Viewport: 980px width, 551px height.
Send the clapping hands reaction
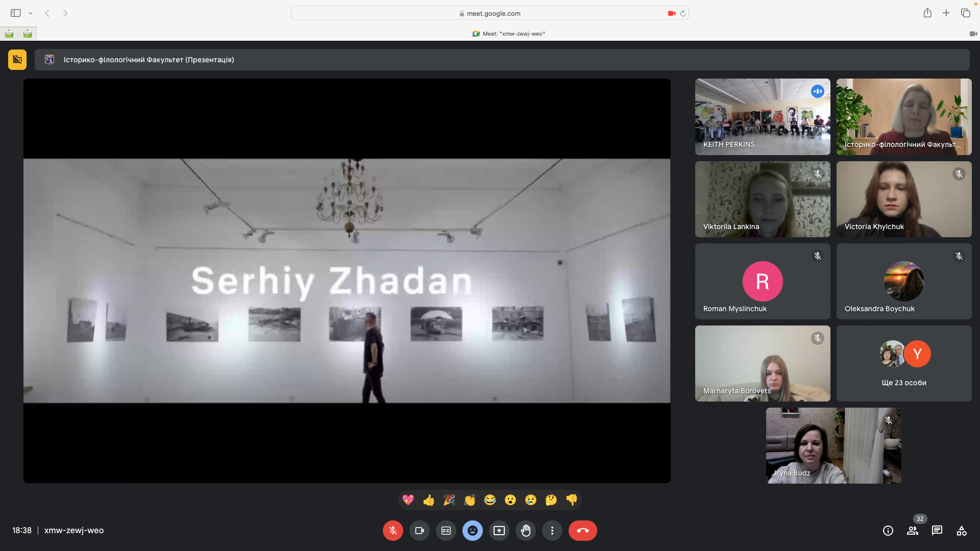pos(470,500)
